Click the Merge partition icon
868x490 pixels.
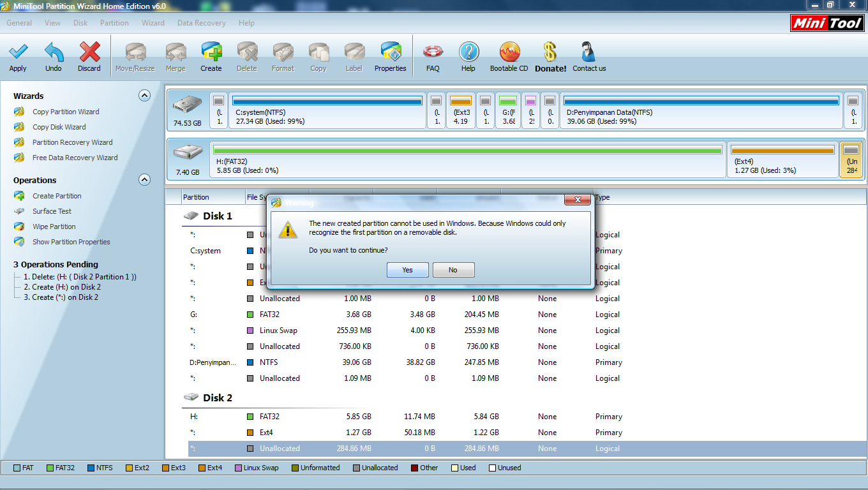pos(176,52)
